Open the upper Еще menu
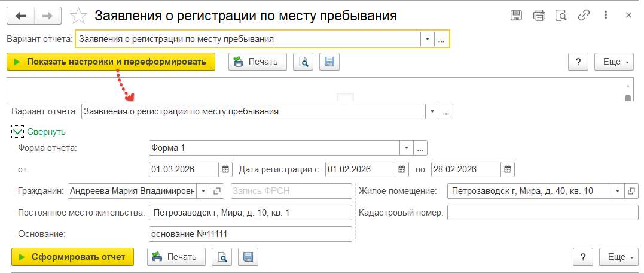 coord(614,62)
